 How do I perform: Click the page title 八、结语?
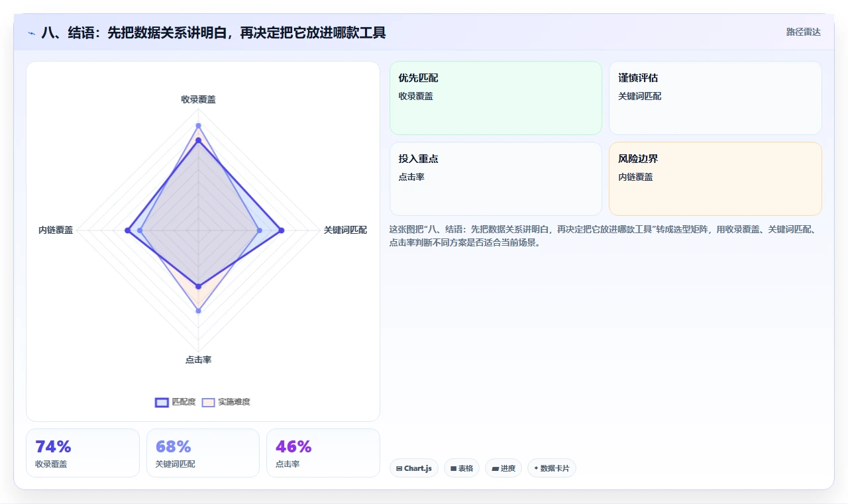213,32
